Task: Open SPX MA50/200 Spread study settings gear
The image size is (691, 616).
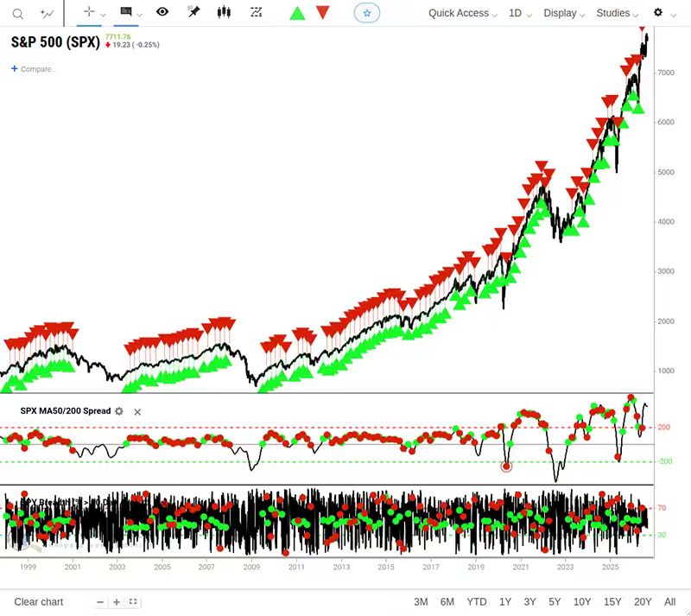Action: point(119,411)
